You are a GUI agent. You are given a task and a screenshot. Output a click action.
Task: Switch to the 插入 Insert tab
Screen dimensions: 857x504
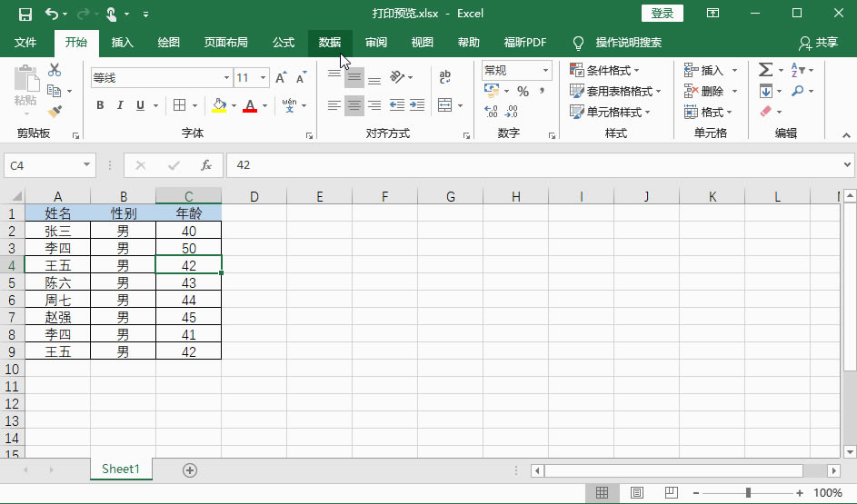click(x=123, y=43)
